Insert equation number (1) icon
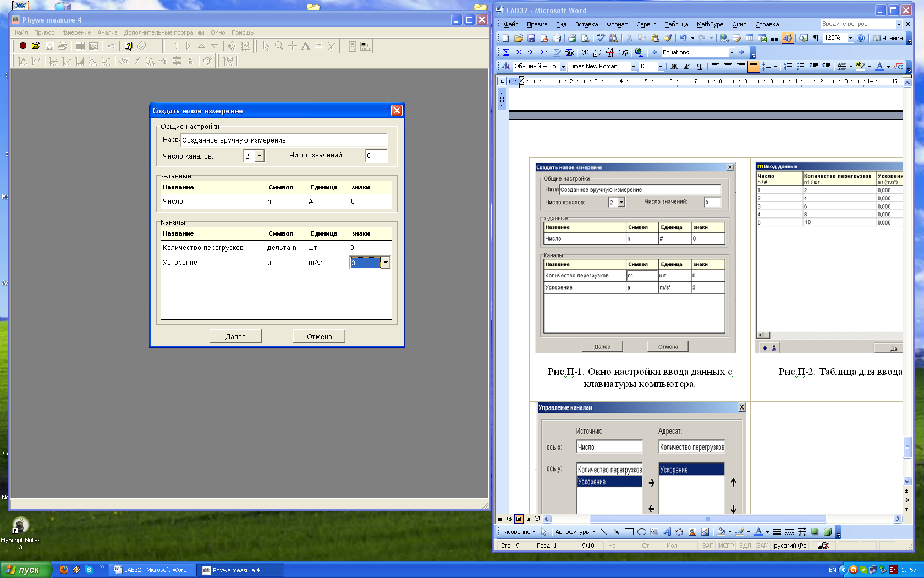Viewport: 924px width, 578px height. [x=585, y=52]
